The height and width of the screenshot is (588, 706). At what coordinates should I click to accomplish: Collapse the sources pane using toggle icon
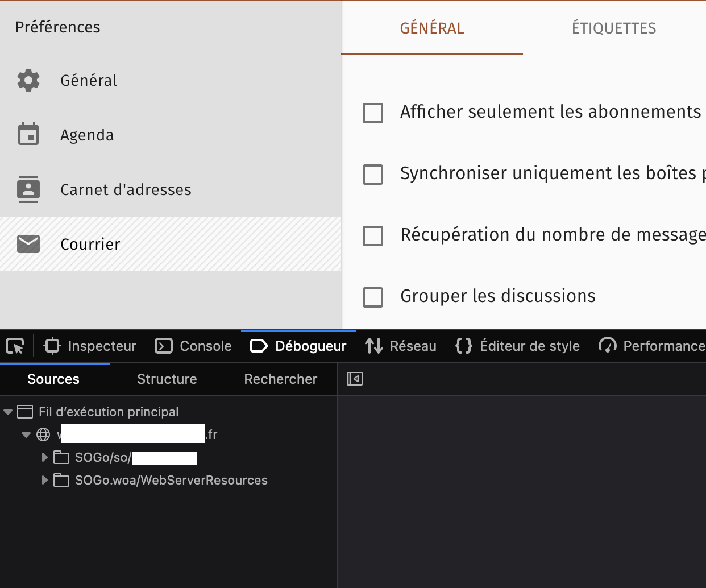click(x=355, y=379)
